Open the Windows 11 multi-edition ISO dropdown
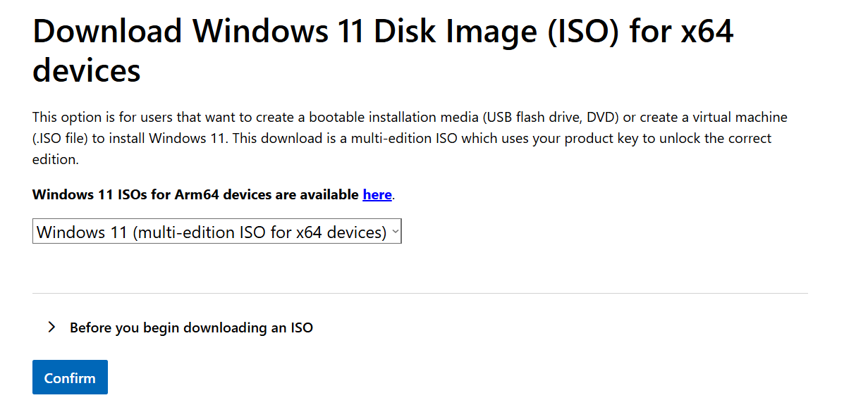The width and height of the screenshot is (868, 412). [x=216, y=231]
